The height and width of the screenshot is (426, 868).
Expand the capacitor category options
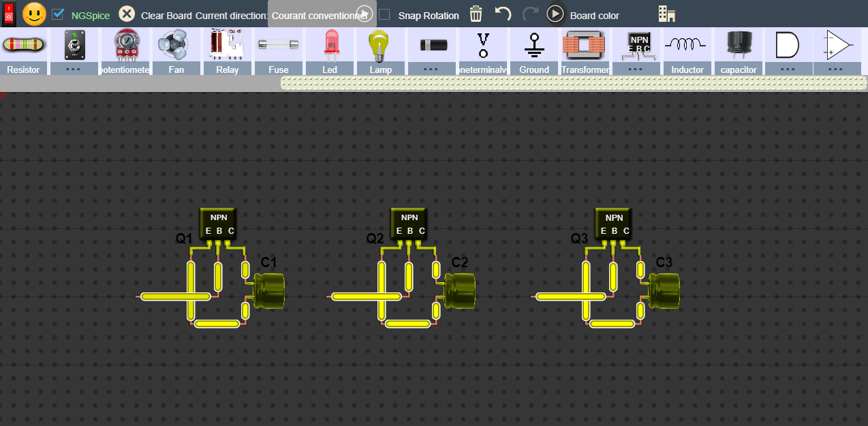pyautogui.click(x=789, y=69)
